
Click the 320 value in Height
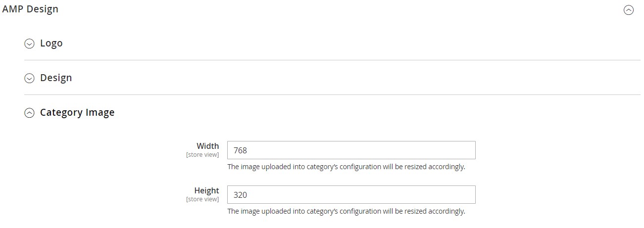[x=240, y=195]
